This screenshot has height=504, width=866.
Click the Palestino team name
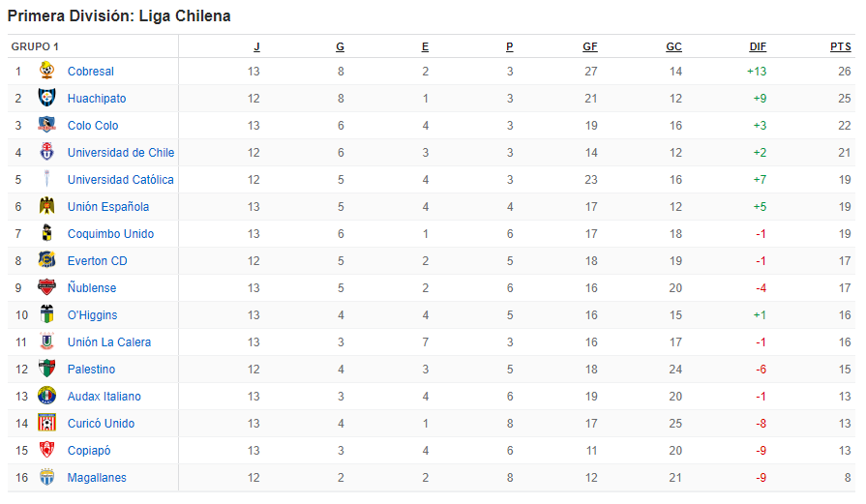[x=91, y=369]
